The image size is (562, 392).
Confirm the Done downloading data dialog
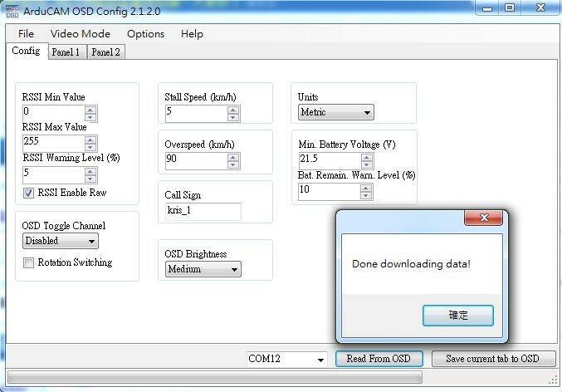(458, 316)
